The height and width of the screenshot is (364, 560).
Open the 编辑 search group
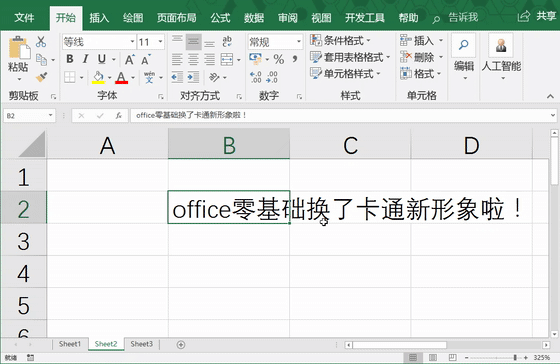(464, 57)
